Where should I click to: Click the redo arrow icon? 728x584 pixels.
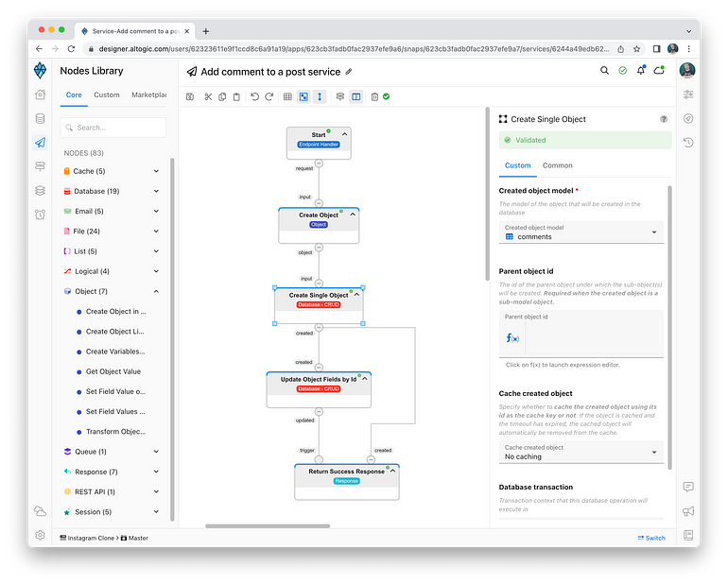pyautogui.click(x=269, y=96)
